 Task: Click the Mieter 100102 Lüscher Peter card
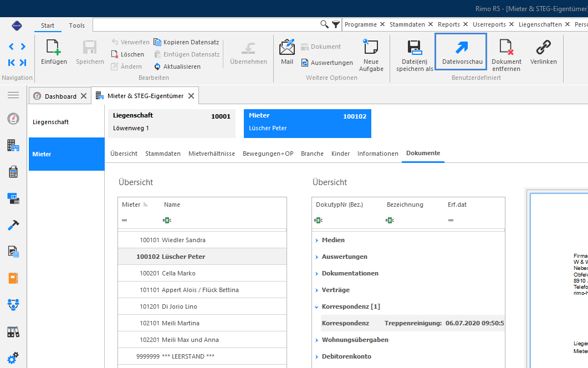click(x=308, y=124)
